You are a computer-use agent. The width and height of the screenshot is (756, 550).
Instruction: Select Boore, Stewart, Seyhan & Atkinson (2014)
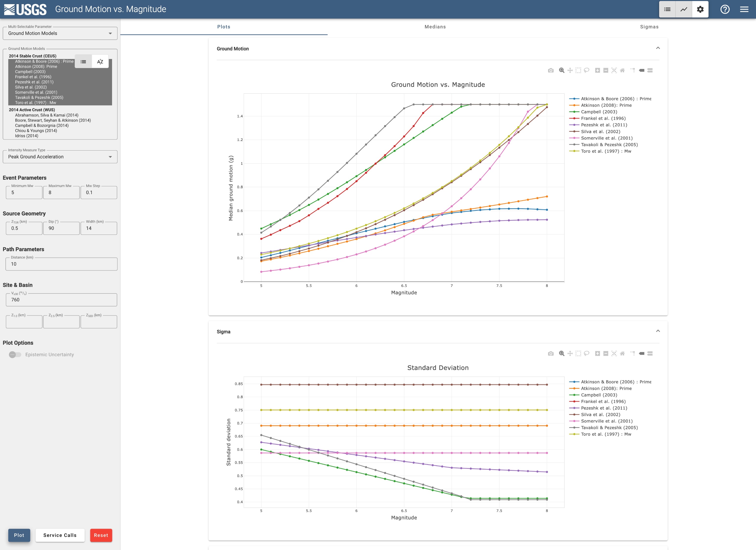60,120
